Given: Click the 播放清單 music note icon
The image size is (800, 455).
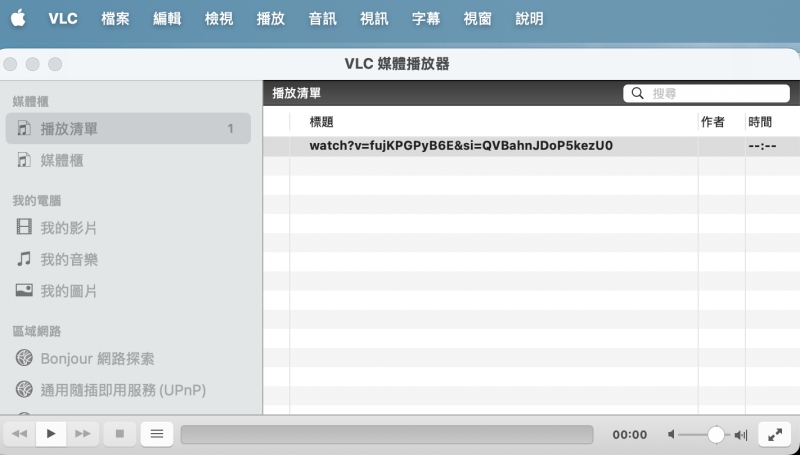Looking at the screenshot, I should 24,128.
